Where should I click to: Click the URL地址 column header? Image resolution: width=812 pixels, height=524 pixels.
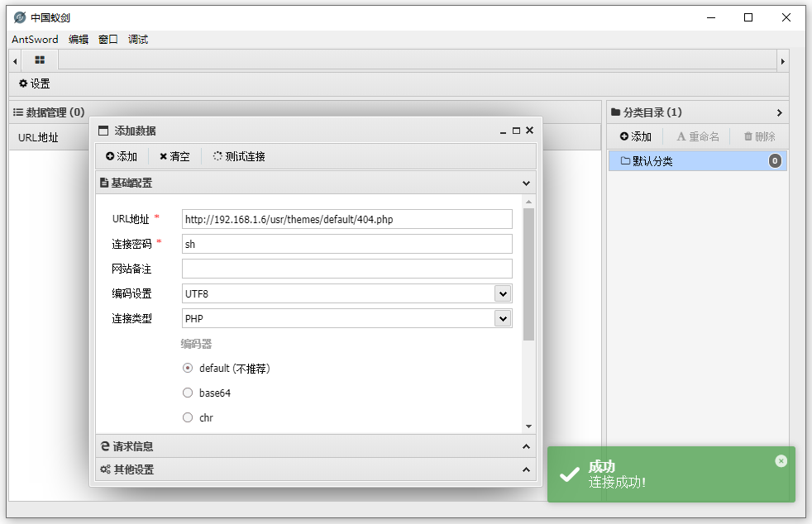pyautogui.click(x=38, y=137)
